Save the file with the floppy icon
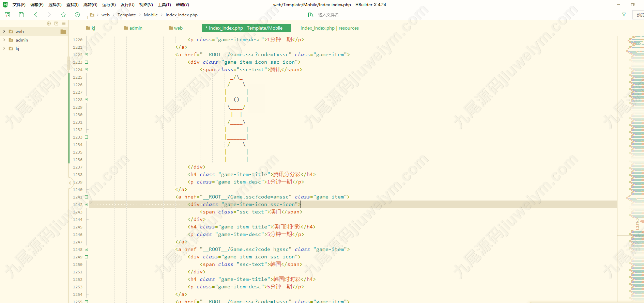644x303 pixels. coord(21,15)
